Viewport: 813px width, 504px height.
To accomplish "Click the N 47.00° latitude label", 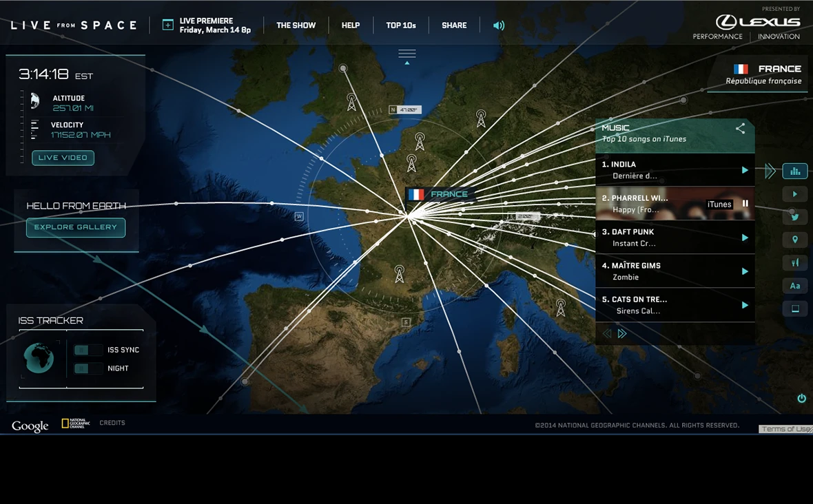I will tap(405, 109).
